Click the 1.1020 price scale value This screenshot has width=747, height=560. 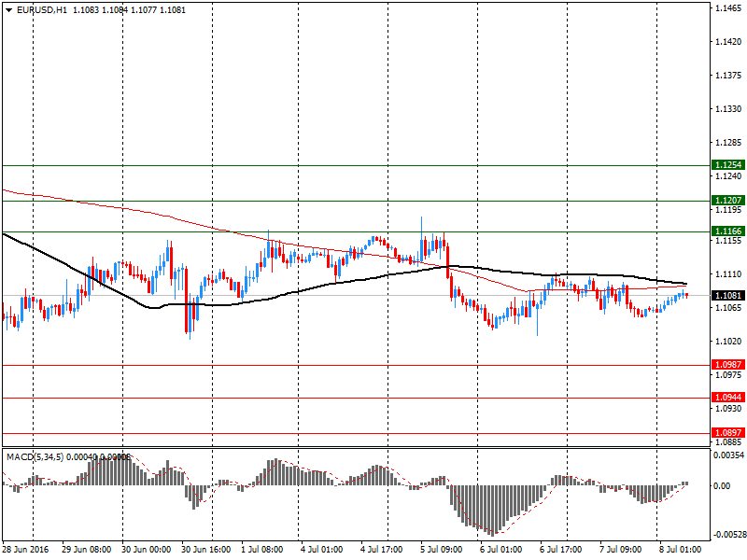(728, 342)
